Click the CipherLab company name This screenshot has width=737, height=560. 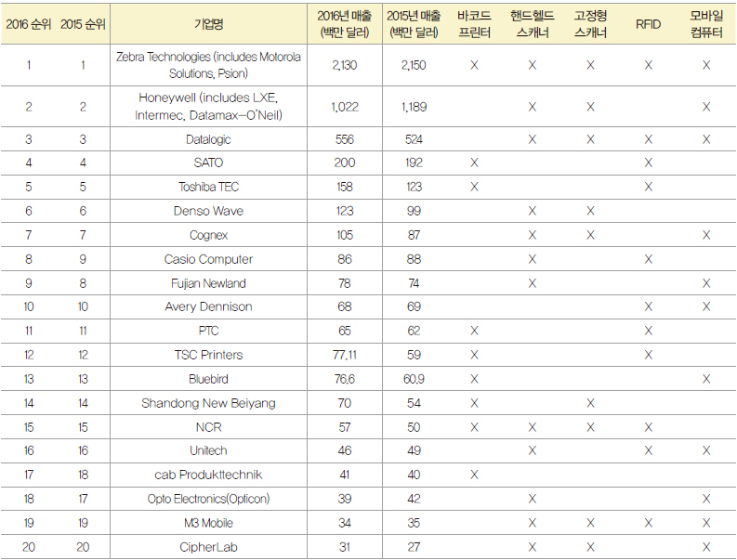[x=208, y=547]
